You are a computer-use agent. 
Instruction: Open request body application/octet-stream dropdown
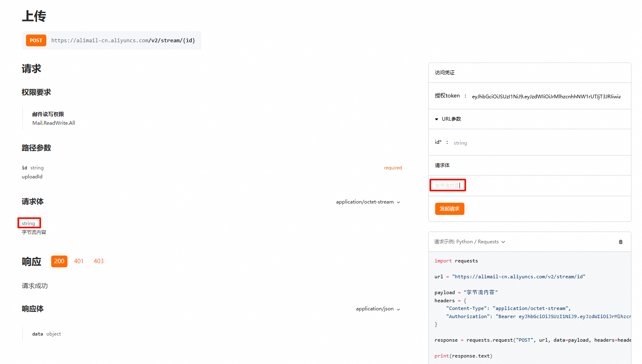368,202
